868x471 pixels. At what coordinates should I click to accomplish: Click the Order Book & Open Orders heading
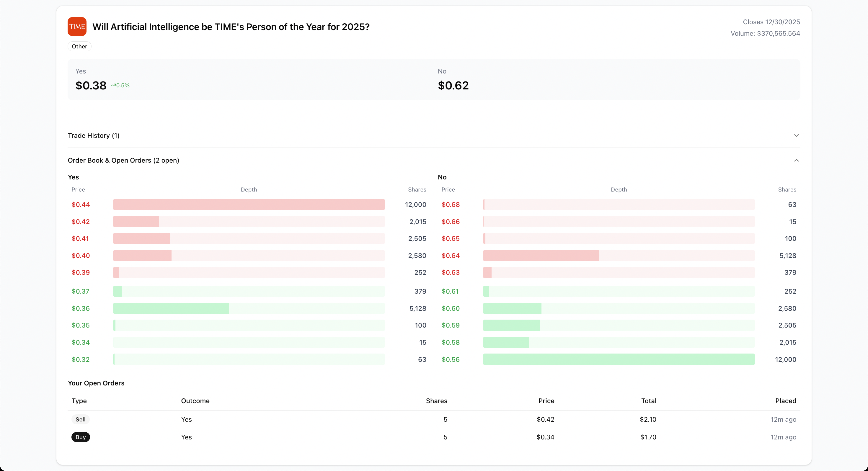123,160
